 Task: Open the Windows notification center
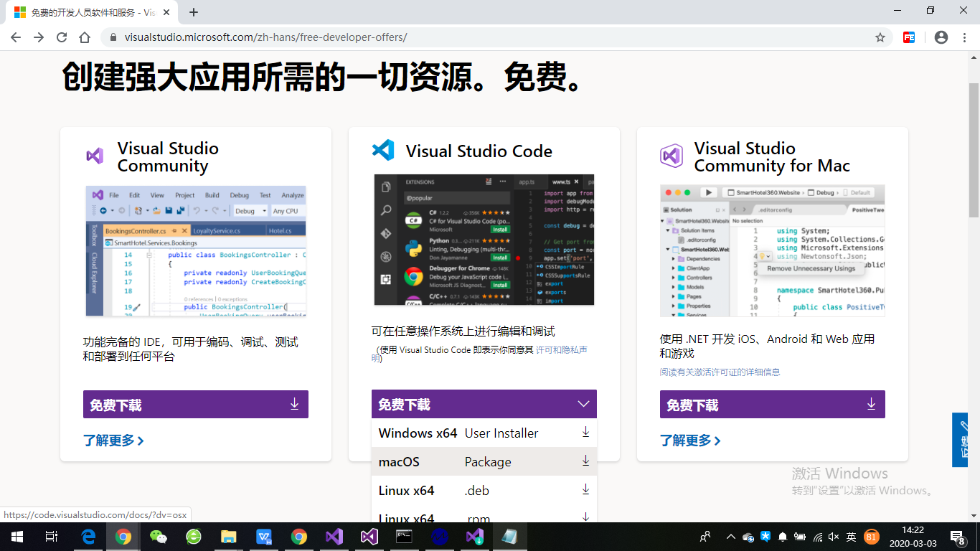point(957,537)
